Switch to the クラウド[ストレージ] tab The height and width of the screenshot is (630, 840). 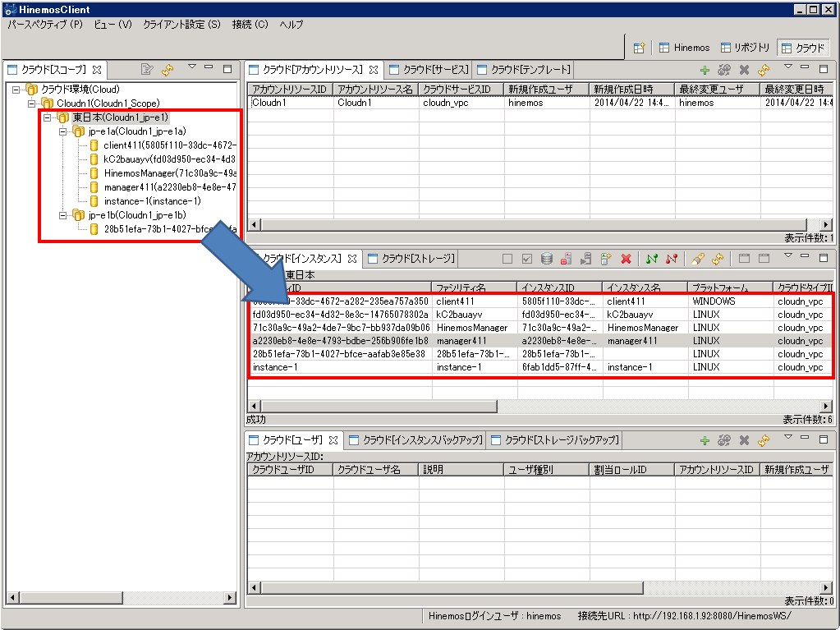tap(411, 259)
